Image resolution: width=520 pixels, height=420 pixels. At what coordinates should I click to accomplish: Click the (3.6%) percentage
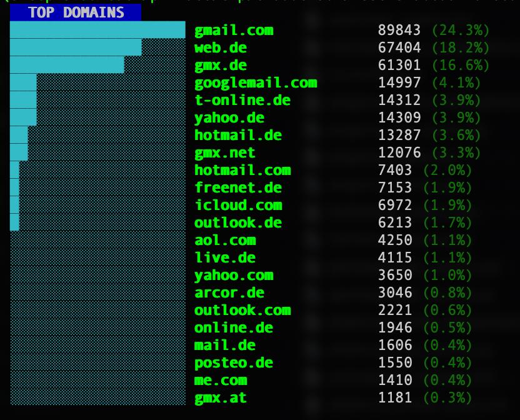[x=456, y=136]
